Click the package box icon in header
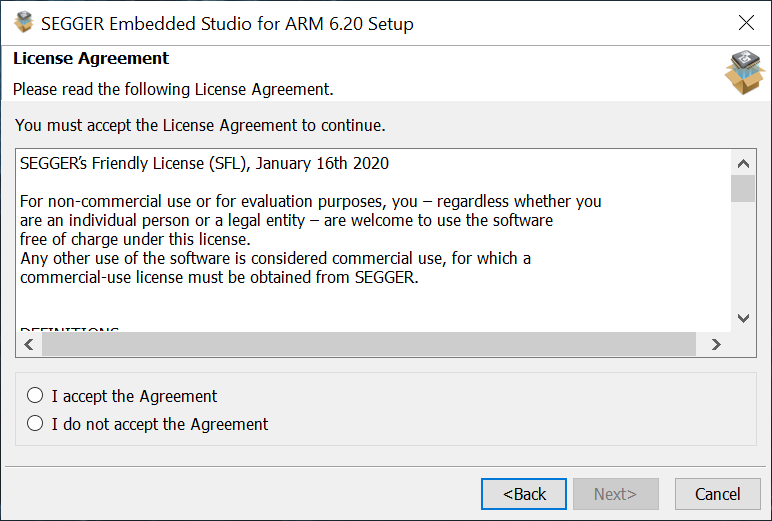The image size is (772, 521). (743, 73)
